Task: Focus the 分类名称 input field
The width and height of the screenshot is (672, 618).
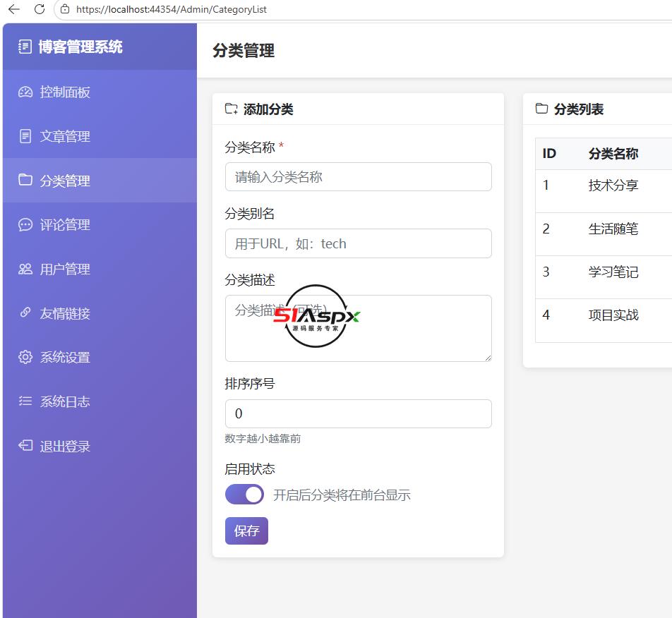Action: pyautogui.click(x=359, y=177)
